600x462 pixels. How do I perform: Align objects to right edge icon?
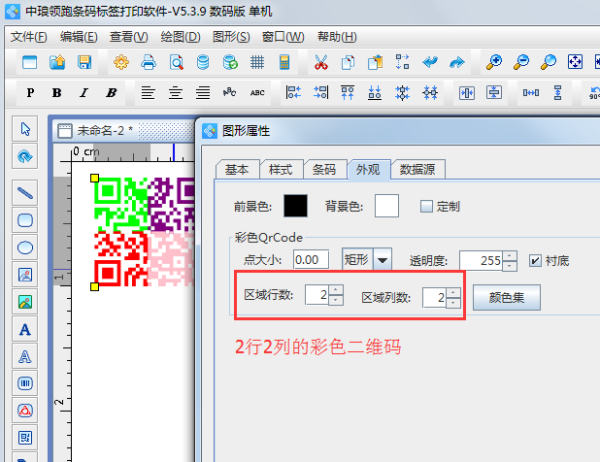pyautogui.click(x=321, y=93)
